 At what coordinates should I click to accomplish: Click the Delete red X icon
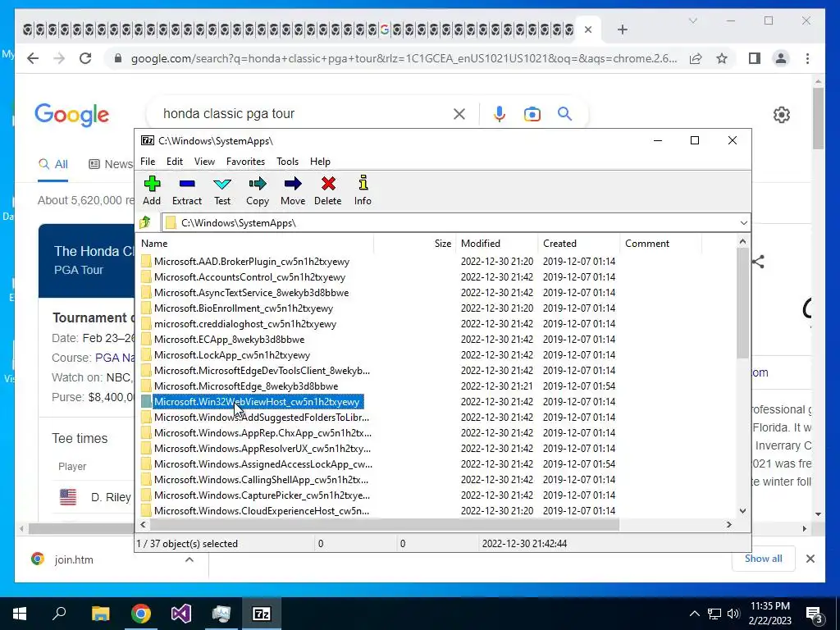pos(328,190)
